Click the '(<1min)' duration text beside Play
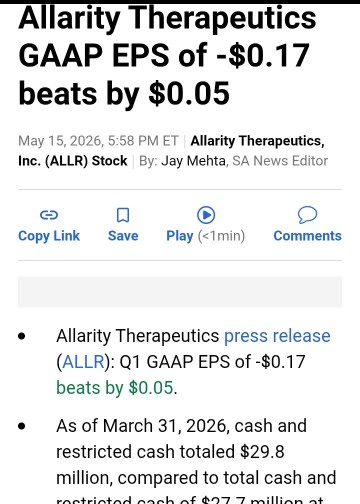This screenshot has width=360, height=504. point(221,236)
